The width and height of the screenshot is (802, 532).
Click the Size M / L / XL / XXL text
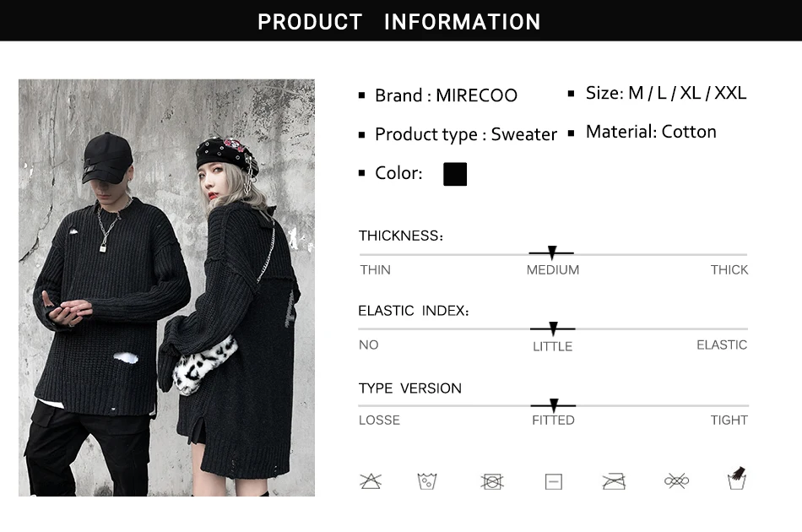(x=665, y=93)
